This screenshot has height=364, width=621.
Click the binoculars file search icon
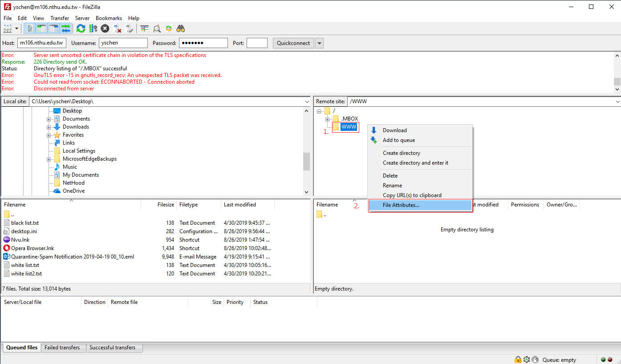coord(181,28)
